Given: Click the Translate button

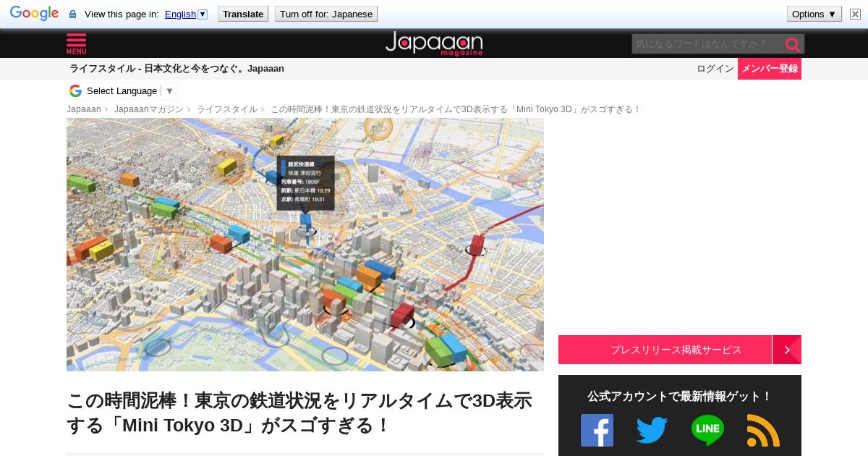Looking at the screenshot, I should pos(243,14).
